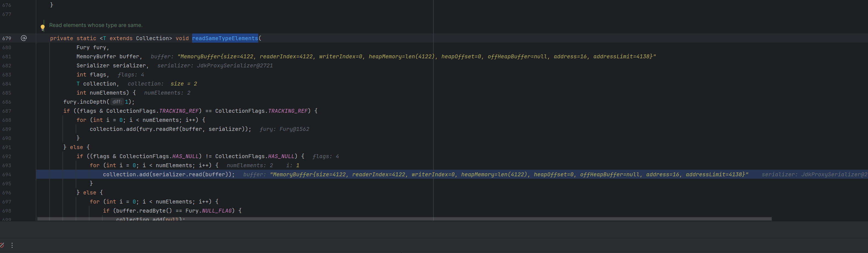Click the highlighted readSameTypeElements method name

[225, 38]
